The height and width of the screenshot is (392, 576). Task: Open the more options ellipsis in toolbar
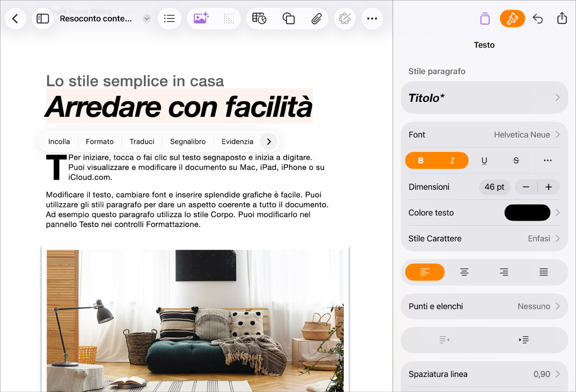click(x=372, y=19)
